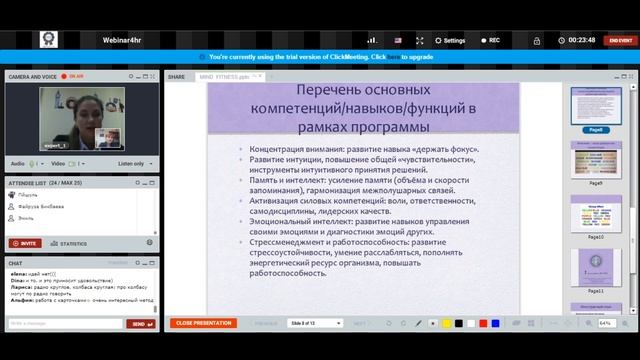This screenshot has width=640, height=360.
Task: Maximize the Attendee List panel
Action: (x=152, y=183)
